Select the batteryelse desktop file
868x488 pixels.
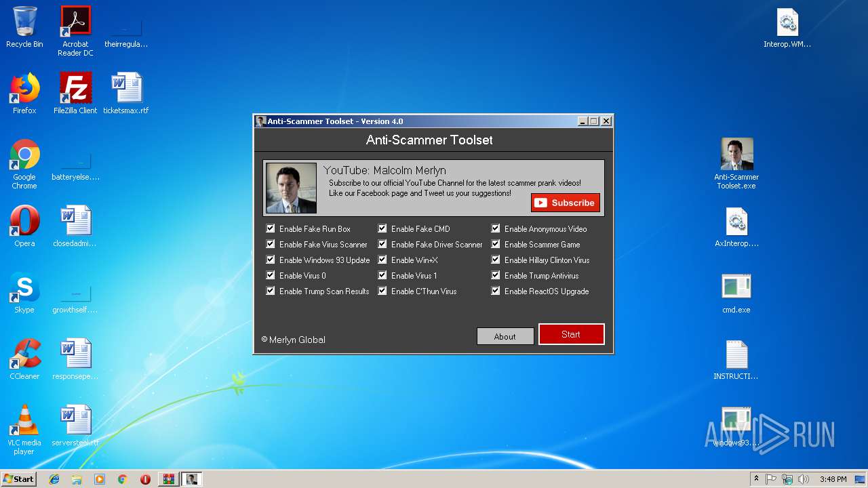tap(75, 165)
